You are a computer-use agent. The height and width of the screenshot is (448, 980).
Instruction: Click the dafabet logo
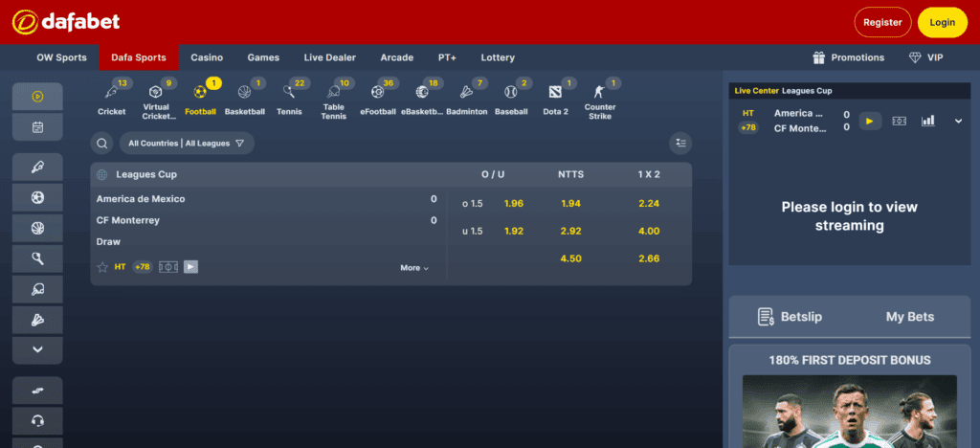(x=66, y=22)
